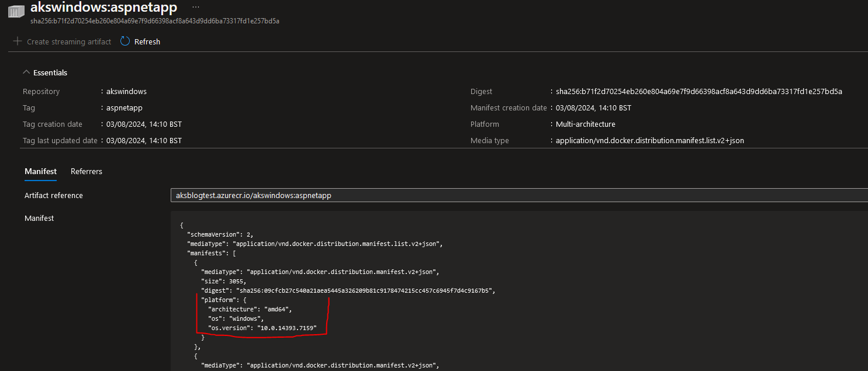Click the amd64 architecture line in manifest JSON
This screenshot has height=371, width=868.
(x=249, y=309)
